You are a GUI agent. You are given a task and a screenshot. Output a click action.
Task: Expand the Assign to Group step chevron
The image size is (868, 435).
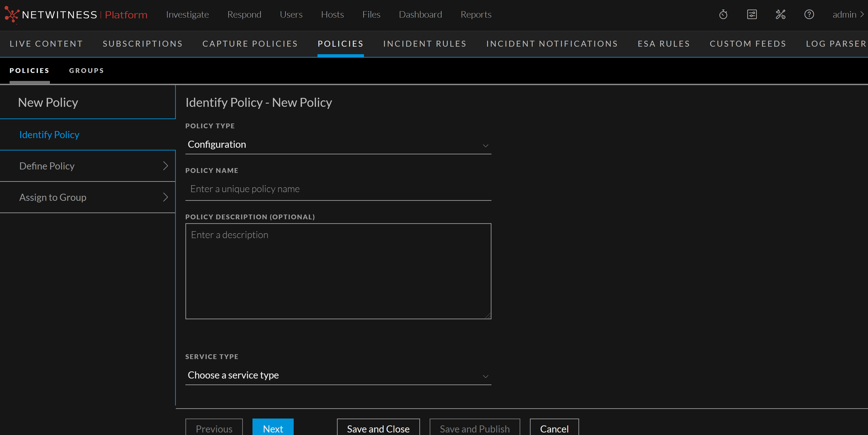point(165,197)
